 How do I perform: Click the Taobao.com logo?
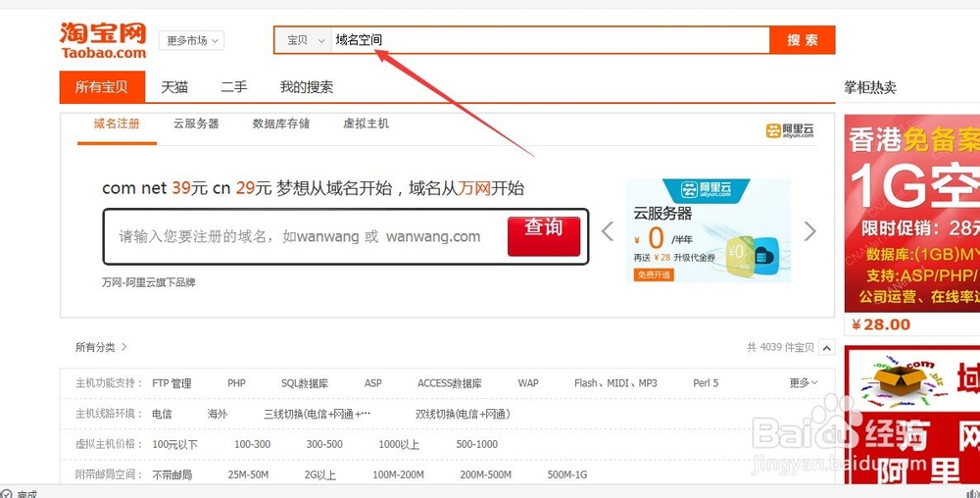pos(103,40)
